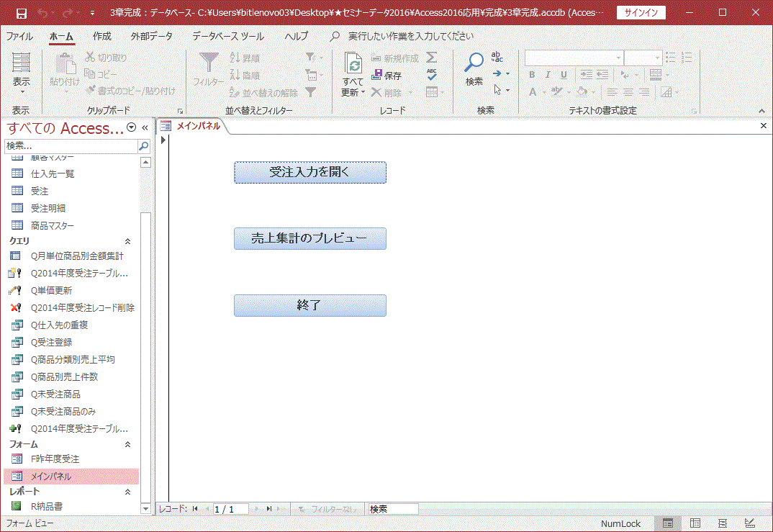
Task: Select the ホーム ribbon tab
Action: pyautogui.click(x=62, y=37)
